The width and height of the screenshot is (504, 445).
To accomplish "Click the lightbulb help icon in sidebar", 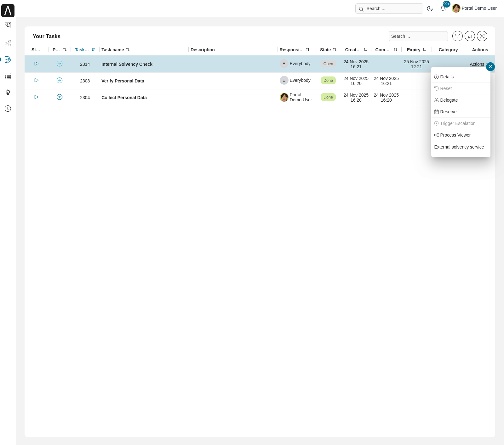I will pyautogui.click(x=8, y=92).
